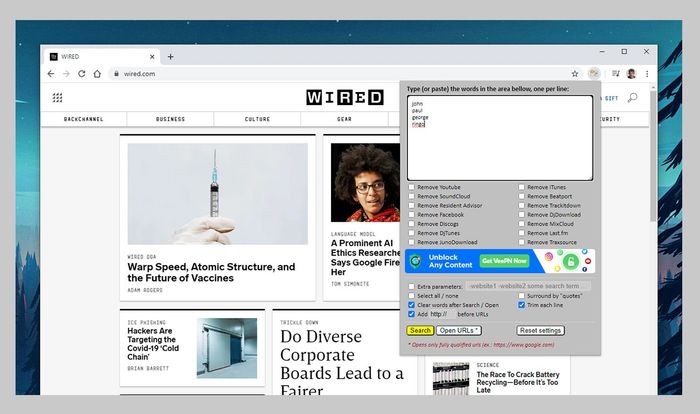Image resolution: width=700 pixels, height=414 pixels.
Task: Open WIRED's grid menu icon
Action: pos(57,98)
